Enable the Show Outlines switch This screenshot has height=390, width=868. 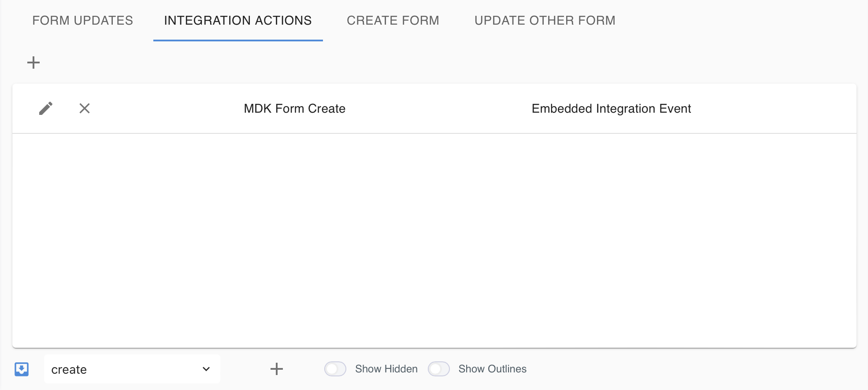point(439,369)
